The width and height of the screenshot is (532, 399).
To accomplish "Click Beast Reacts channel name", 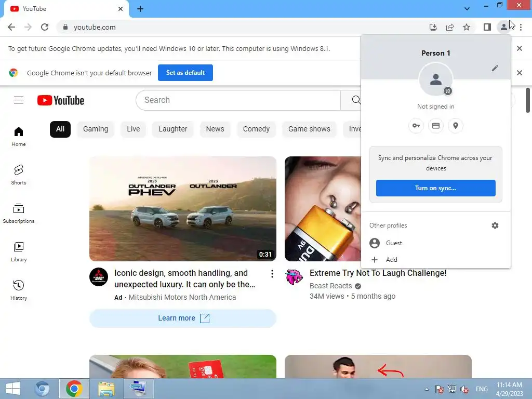I will [331, 286].
